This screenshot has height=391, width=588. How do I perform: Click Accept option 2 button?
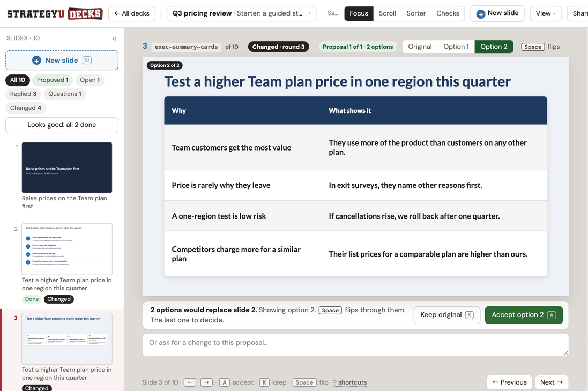524,315
